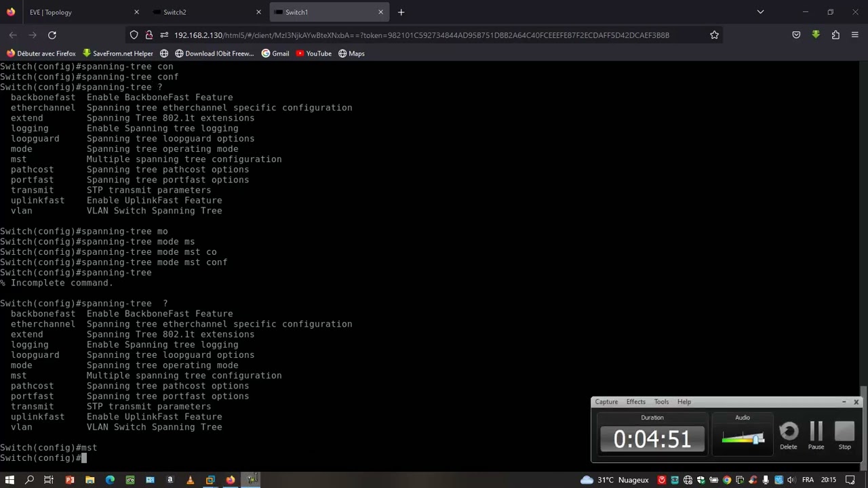
Task: Close the Switch1 tab
Action: point(380,12)
